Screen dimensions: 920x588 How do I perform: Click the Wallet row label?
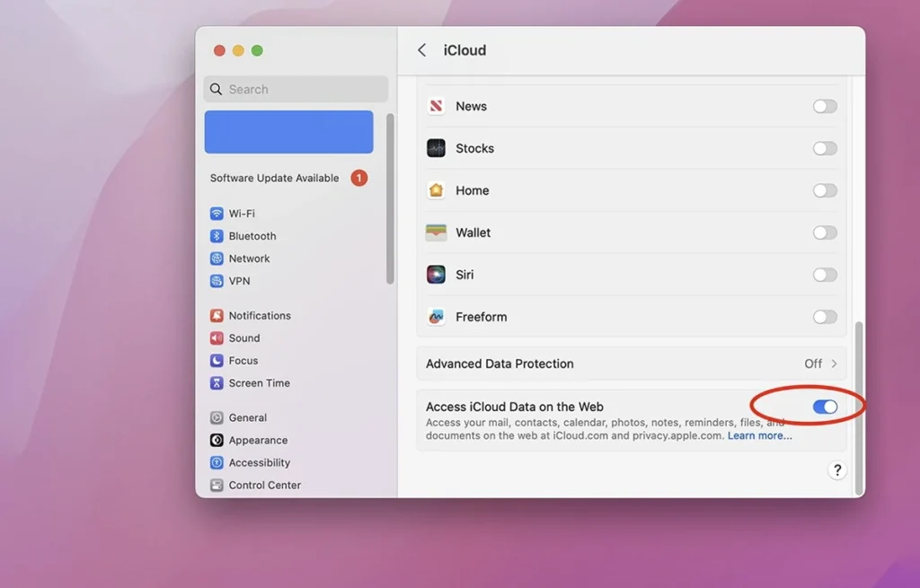[473, 233]
